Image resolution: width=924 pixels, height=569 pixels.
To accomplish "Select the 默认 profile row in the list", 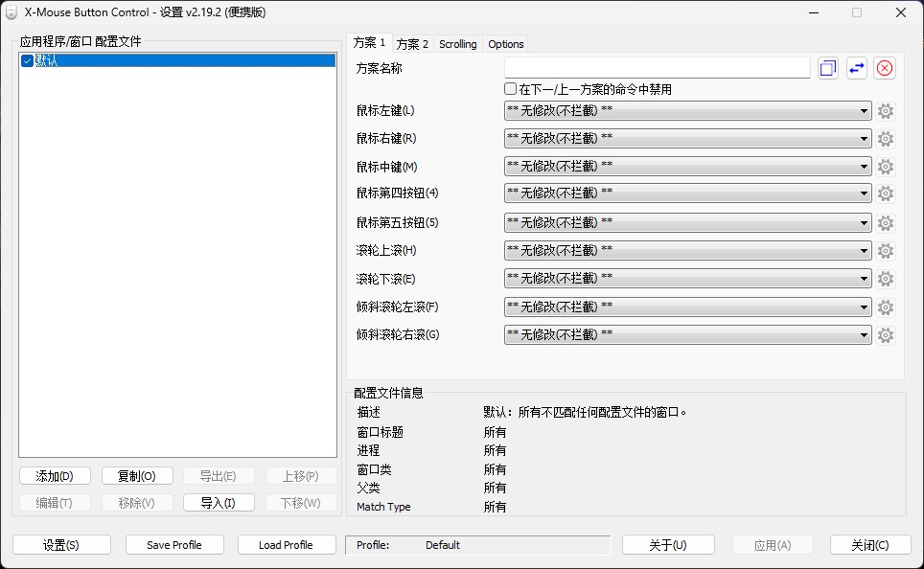I will pos(177,60).
